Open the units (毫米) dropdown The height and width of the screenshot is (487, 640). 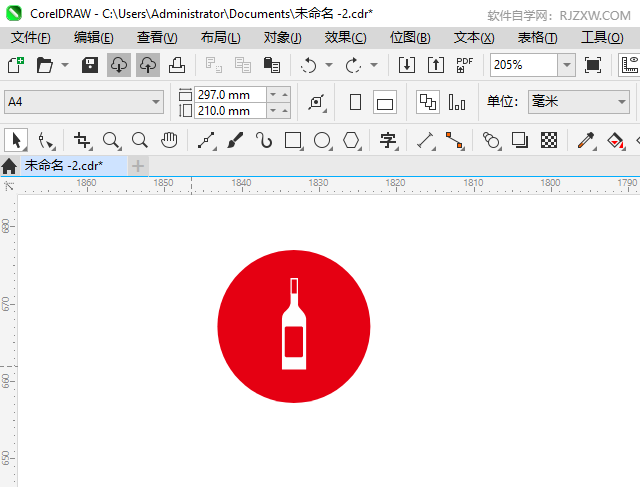[x=622, y=102]
